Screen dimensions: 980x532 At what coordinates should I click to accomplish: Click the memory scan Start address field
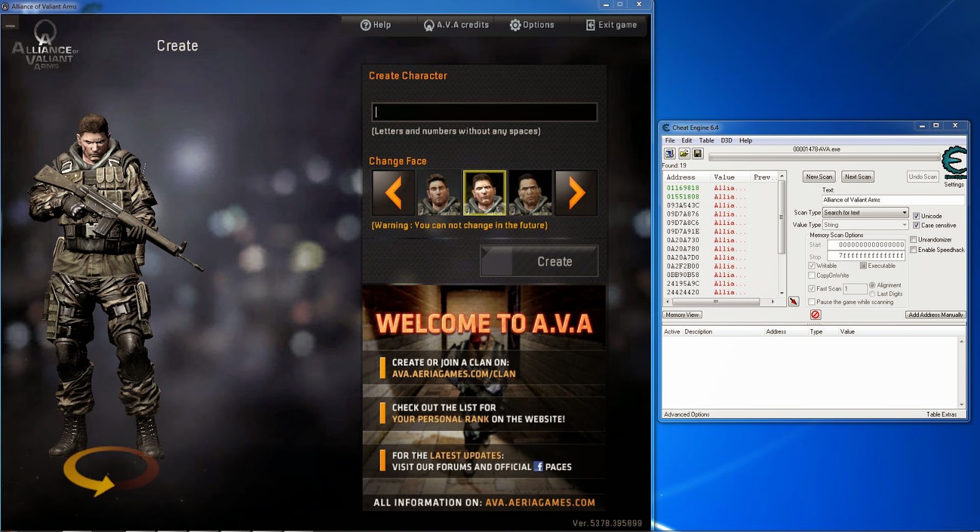[866, 245]
